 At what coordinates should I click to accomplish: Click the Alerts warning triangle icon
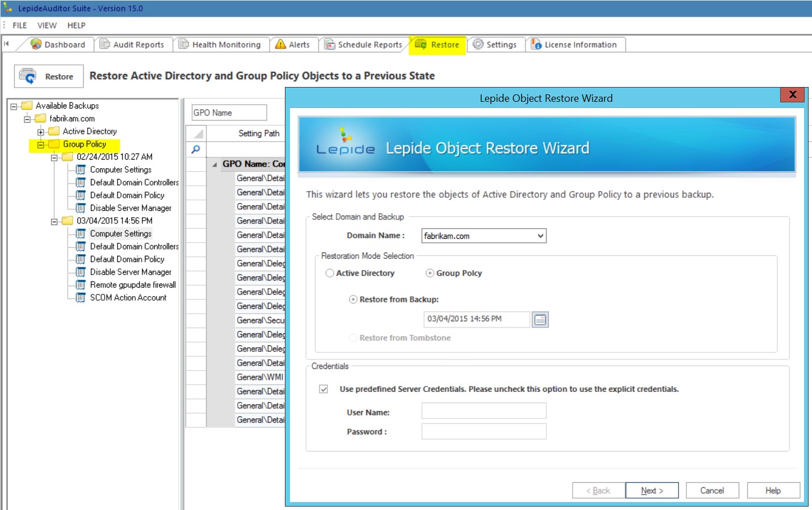pyautogui.click(x=280, y=44)
